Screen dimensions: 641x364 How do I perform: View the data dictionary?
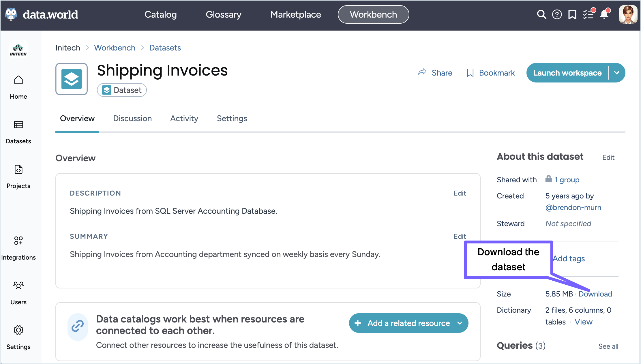[583, 322]
